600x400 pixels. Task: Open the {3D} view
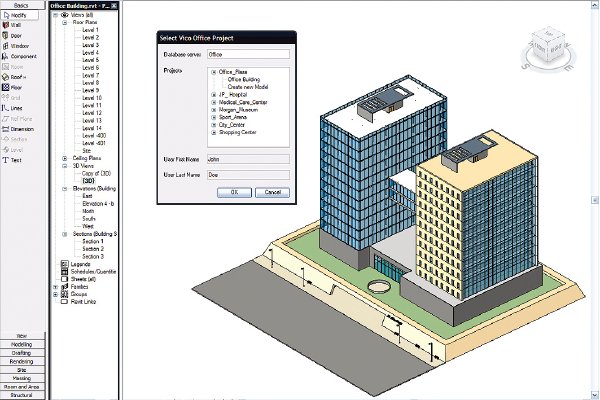[x=88, y=181]
